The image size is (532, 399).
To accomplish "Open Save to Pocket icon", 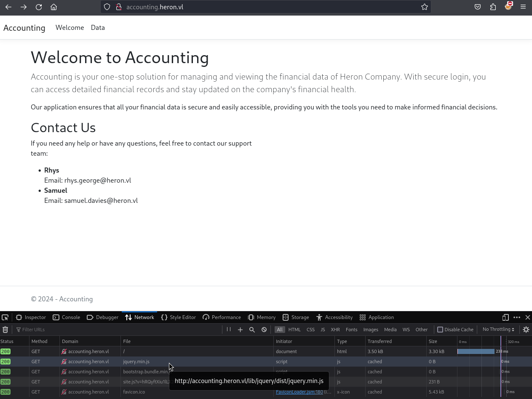I will click(x=478, y=7).
